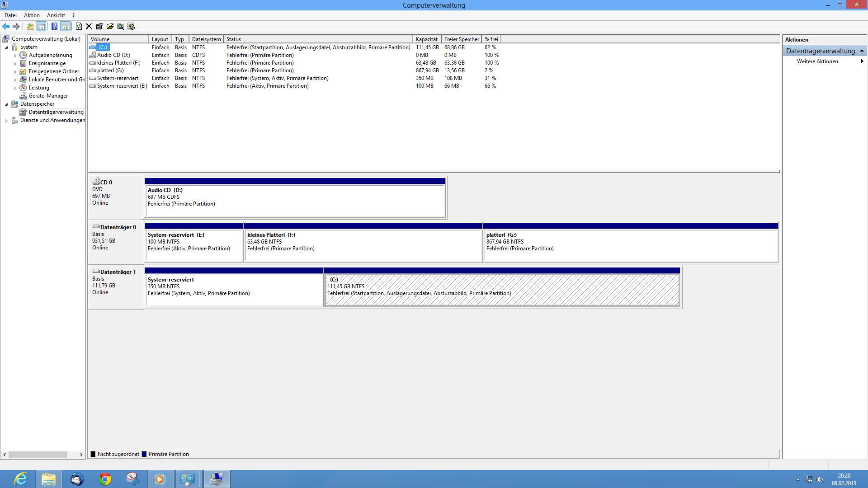
Task: Click the open folder toolbar icon
Action: click(x=110, y=26)
